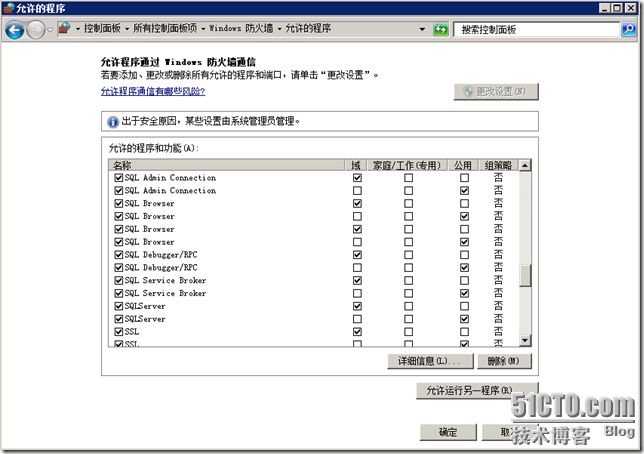644x454 pixels.
Task: Click the 详细信息(L)... button
Action: pos(430,361)
